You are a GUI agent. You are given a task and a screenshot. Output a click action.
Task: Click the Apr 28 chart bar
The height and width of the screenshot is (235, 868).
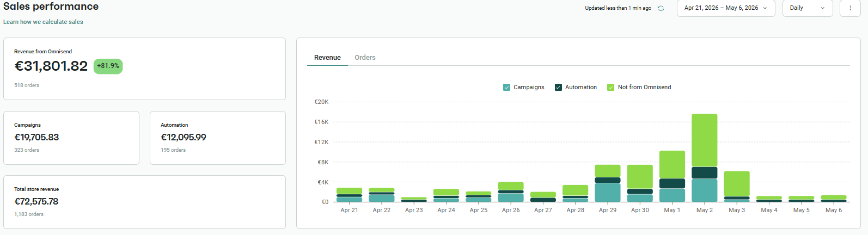[575, 194]
